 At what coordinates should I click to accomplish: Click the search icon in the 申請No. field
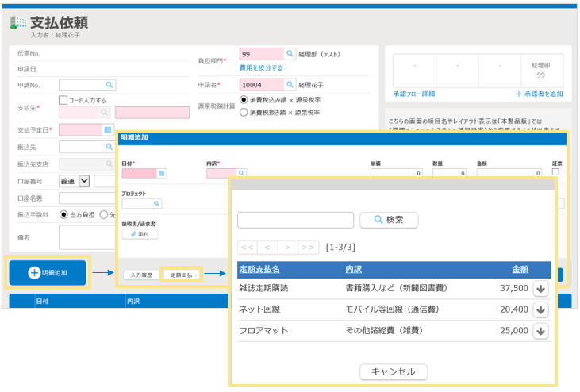(x=109, y=84)
